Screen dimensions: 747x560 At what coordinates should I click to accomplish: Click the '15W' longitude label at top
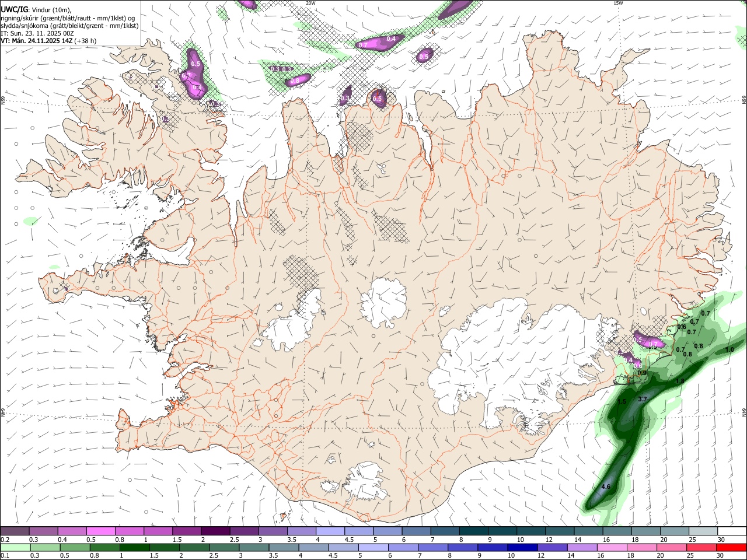pyautogui.click(x=618, y=3)
